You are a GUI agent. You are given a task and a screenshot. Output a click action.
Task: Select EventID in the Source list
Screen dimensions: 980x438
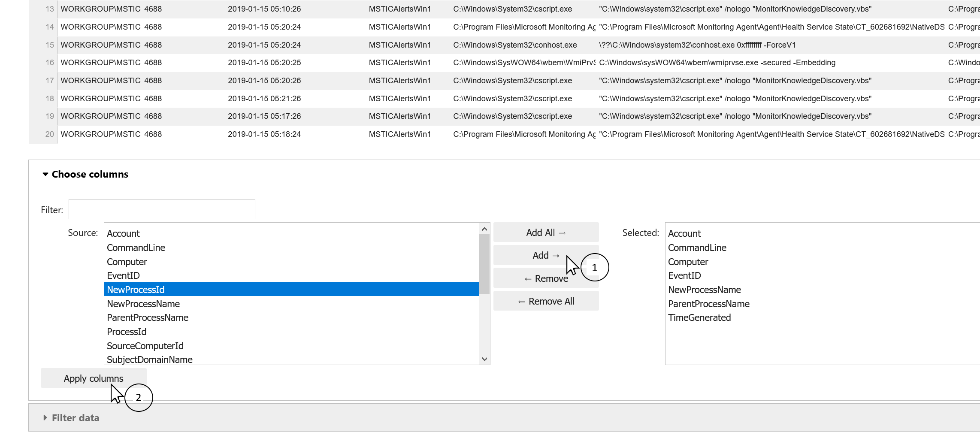point(291,275)
